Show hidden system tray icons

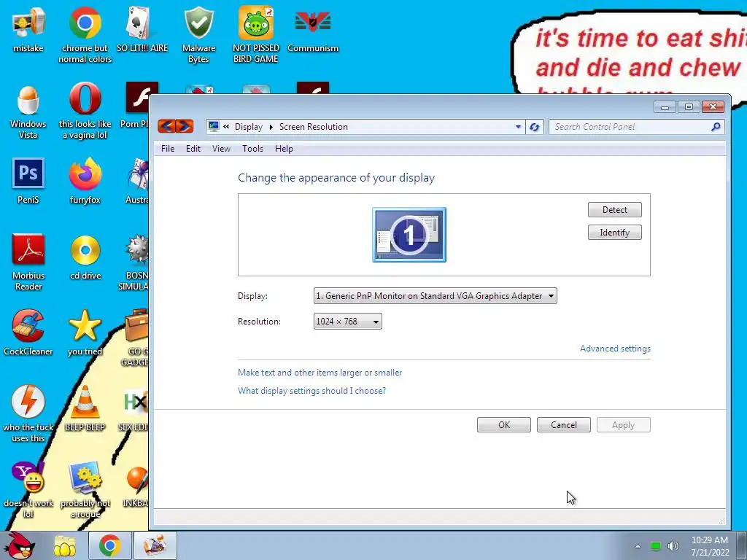(x=638, y=546)
